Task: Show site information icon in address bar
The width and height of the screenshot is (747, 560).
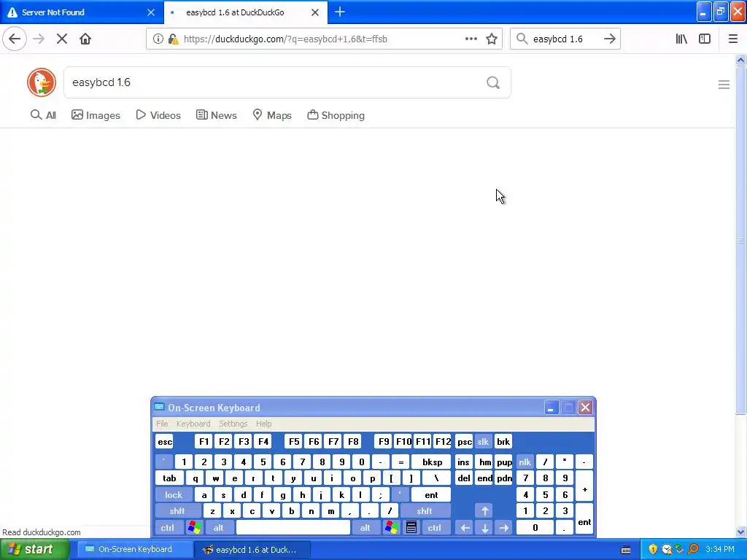Action: click(158, 39)
